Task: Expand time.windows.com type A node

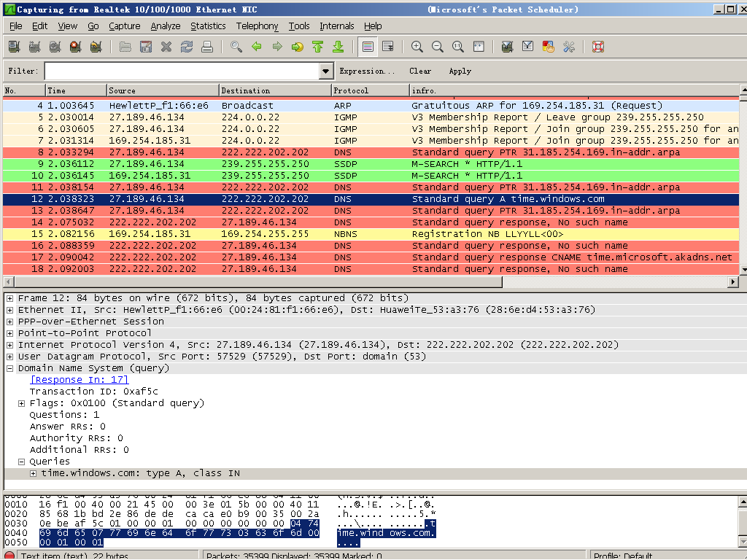Action: (33, 473)
